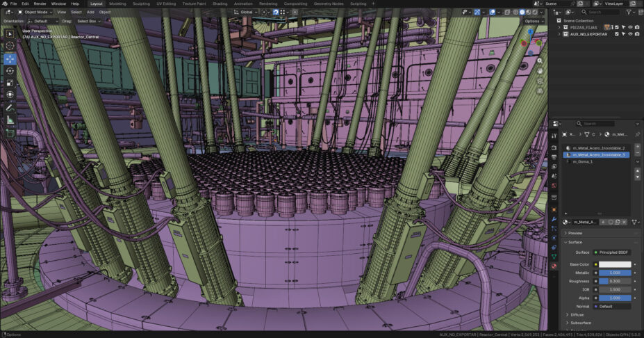Select the Move tool in toolbar
The width and height of the screenshot is (644, 338).
[x=10, y=59]
